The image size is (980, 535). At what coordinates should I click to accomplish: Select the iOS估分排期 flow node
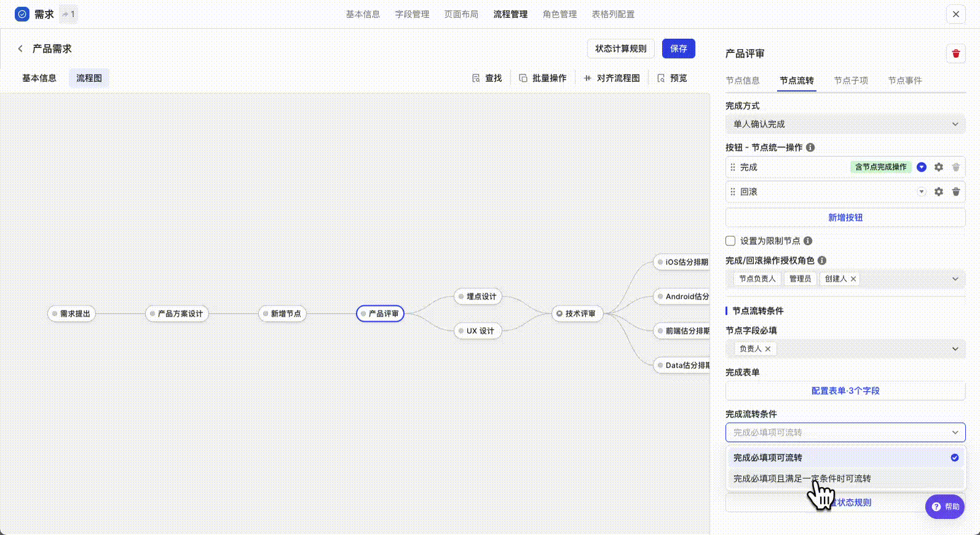682,262
